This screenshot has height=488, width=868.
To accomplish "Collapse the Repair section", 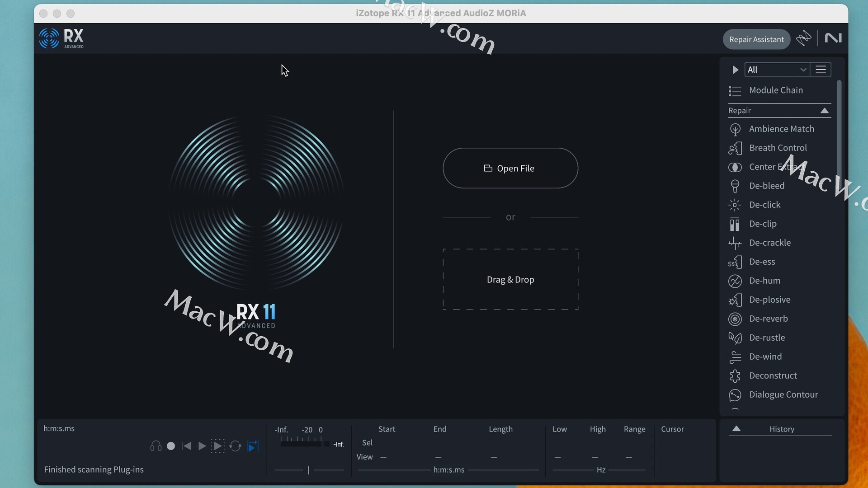I will pos(824,111).
